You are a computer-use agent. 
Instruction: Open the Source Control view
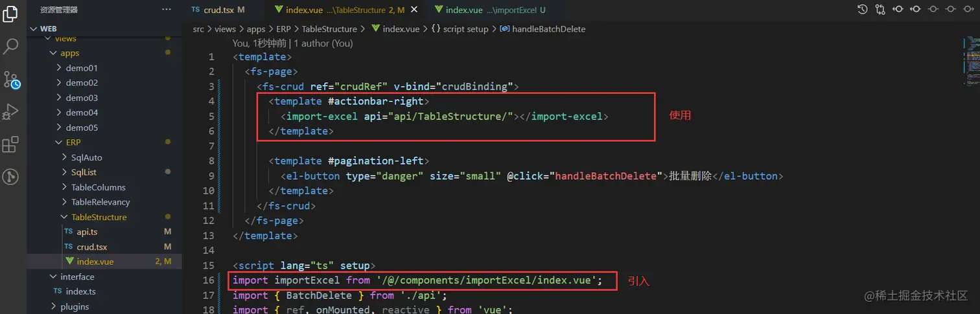click(x=11, y=80)
